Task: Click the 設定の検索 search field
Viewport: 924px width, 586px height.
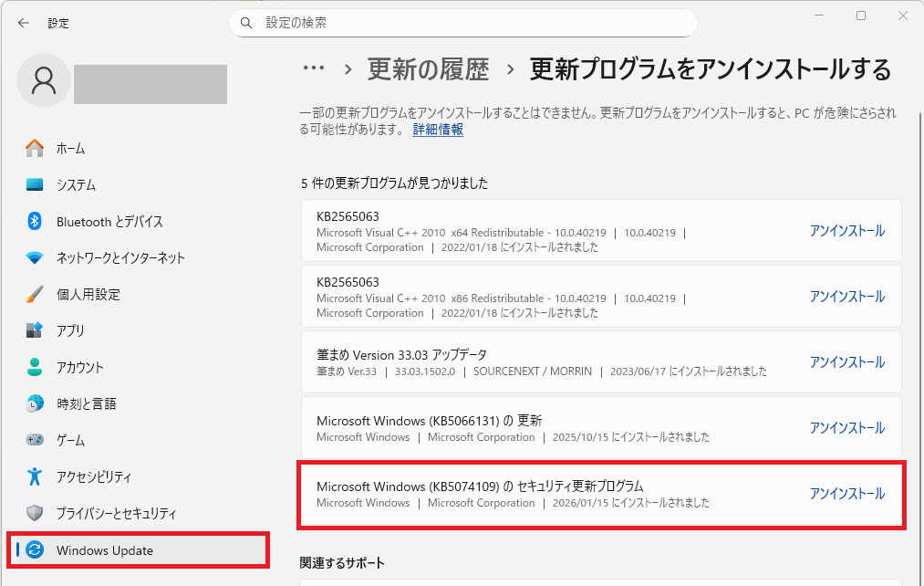Action: [x=463, y=23]
